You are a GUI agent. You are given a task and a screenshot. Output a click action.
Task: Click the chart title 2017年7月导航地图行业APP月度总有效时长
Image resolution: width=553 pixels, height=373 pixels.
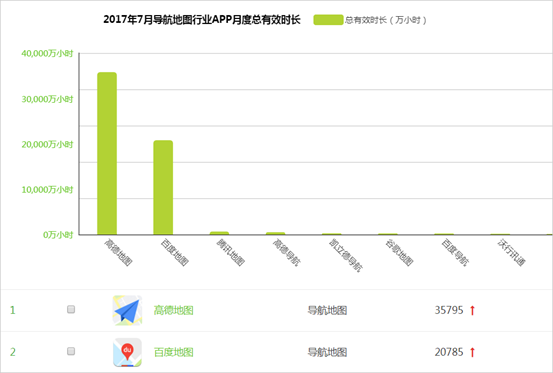coord(202,20)
